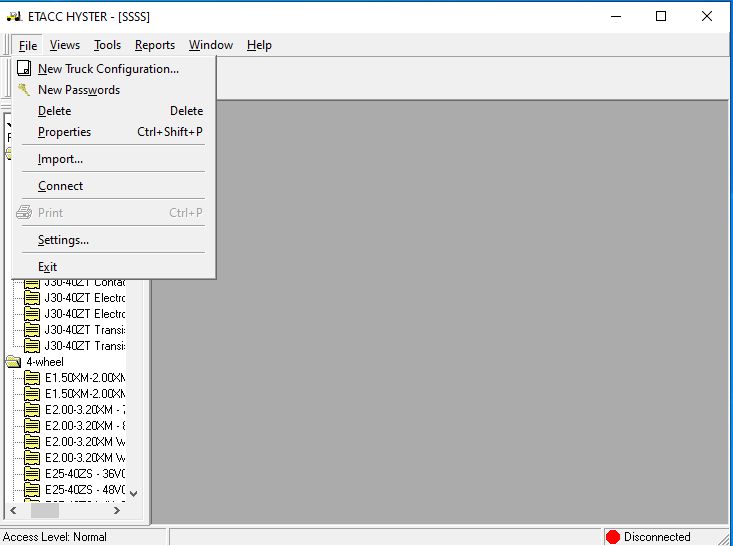Open the Views menu

(x=65, y=45)
